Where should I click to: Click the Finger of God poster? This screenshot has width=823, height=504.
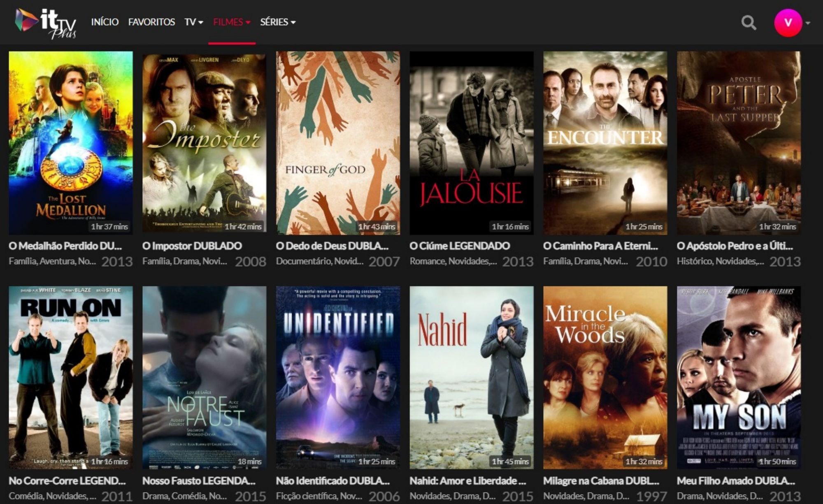[338, 142]
